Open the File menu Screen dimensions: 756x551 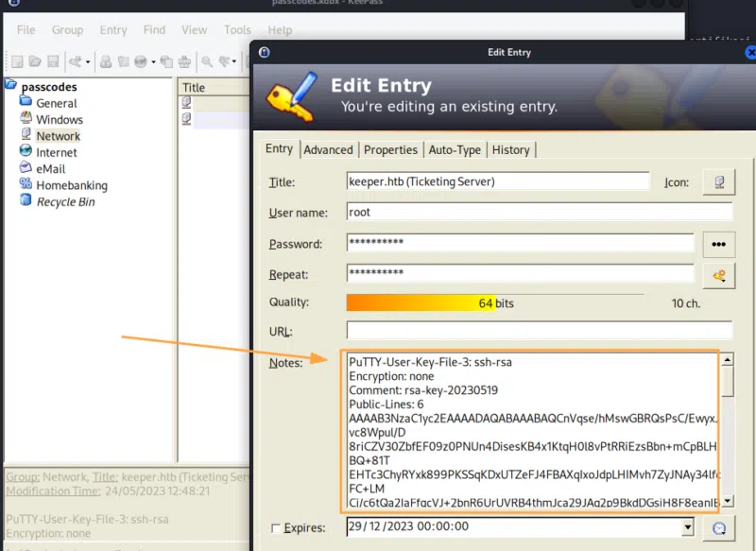coord(26,30)
